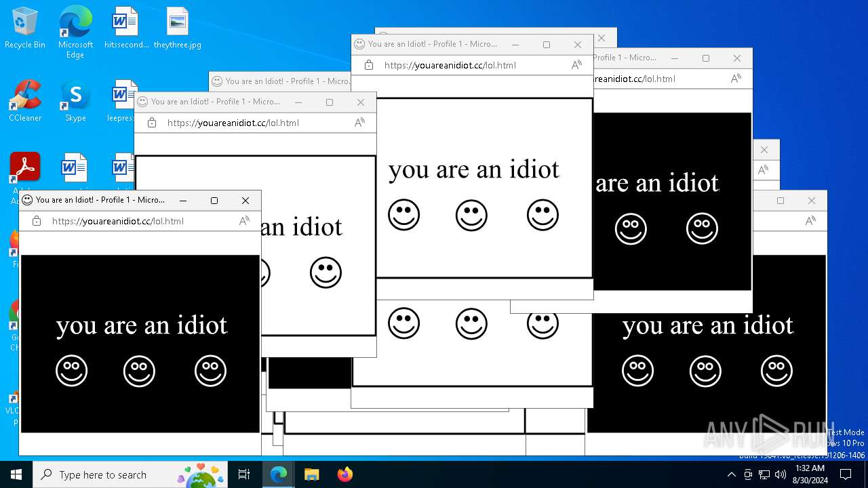Viewport: 868px width, 488px height.
Task: Close the left-middle popup with white content
Action: point(361,102)
